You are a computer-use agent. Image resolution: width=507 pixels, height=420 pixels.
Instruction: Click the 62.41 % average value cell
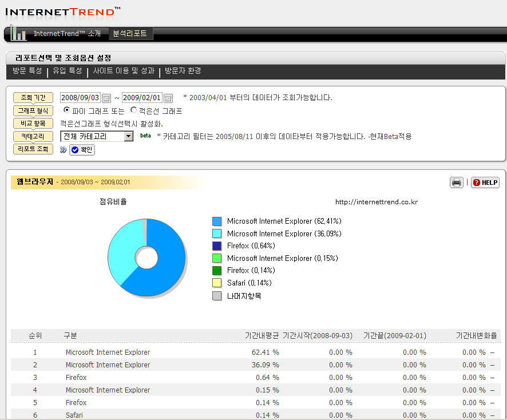265,352
